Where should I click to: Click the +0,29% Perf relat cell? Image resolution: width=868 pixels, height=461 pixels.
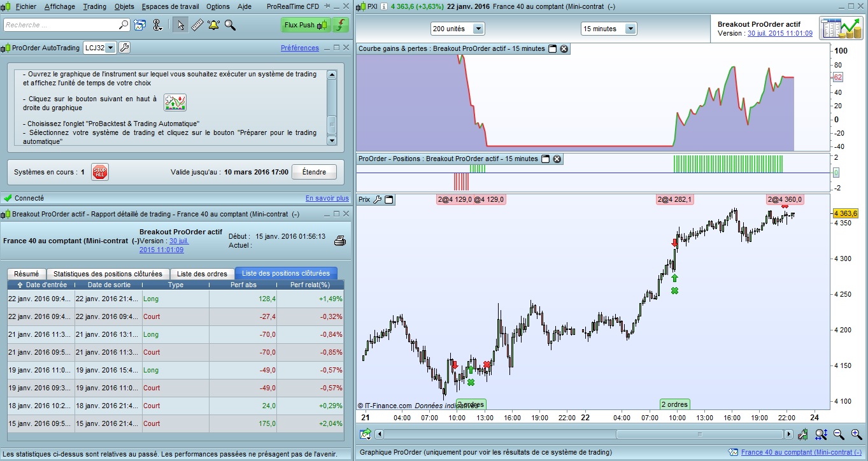pyautogui.click(x=311, y=406)
